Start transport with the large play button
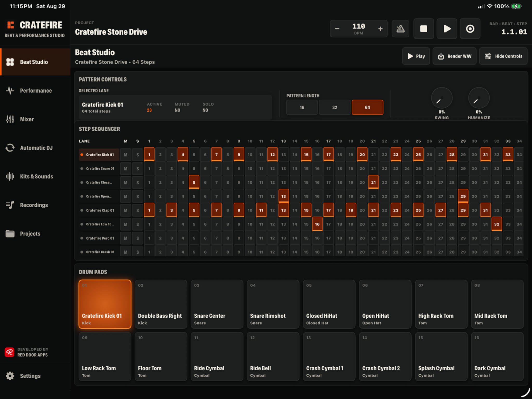532x399 pixels. pos(447,29)
